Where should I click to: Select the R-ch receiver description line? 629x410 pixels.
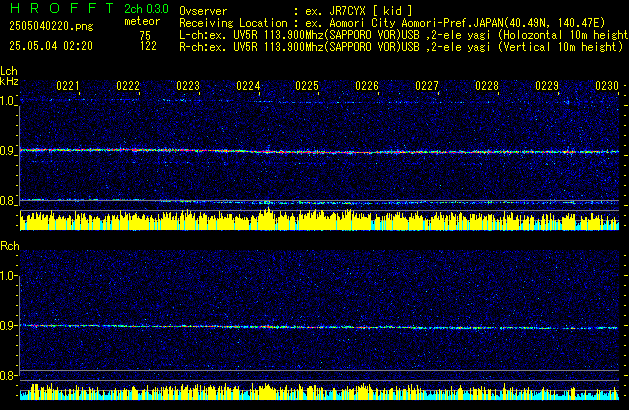401,47
